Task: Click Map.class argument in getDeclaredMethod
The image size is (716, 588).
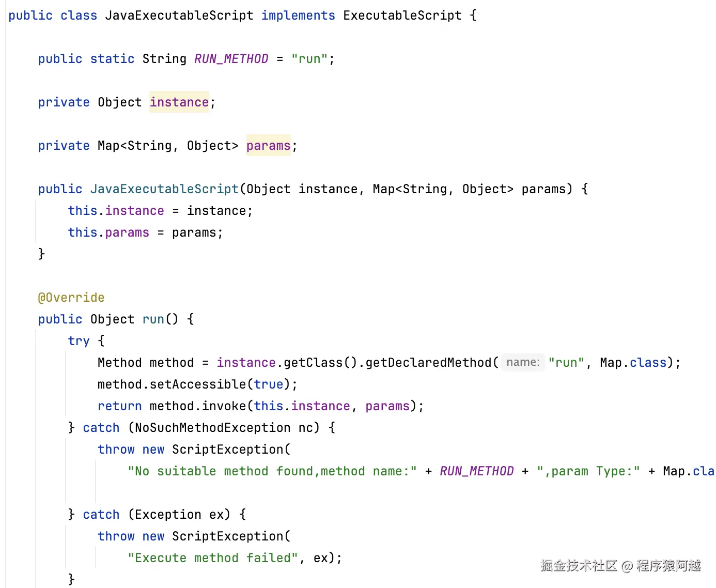Action: tap(633, 363)
